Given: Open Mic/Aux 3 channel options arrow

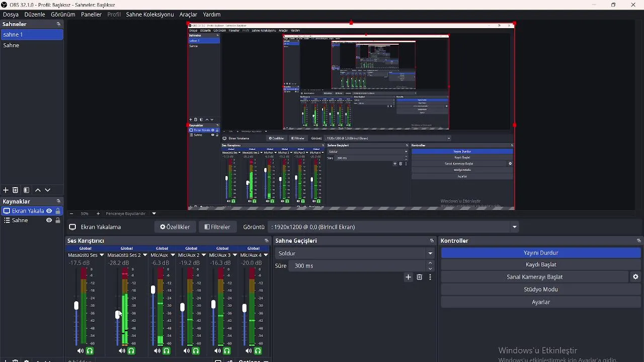Looking at the screenshot, I should click(x=235, y=255).
